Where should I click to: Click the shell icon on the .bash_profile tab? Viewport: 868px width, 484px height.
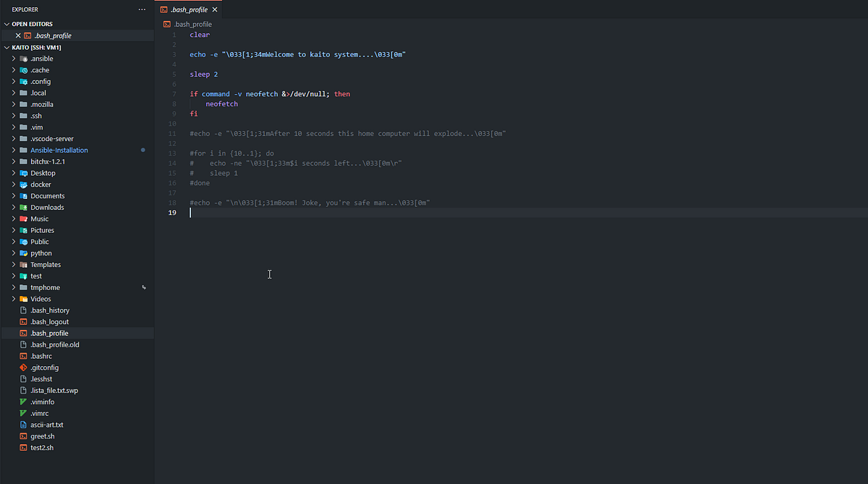tap(165, 9)
